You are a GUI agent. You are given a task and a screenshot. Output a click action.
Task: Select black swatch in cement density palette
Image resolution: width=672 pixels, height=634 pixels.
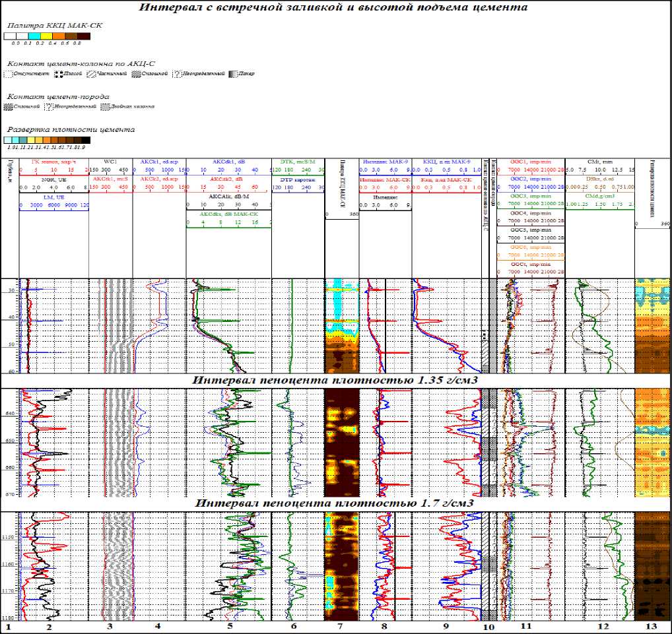tap(86, 140)
